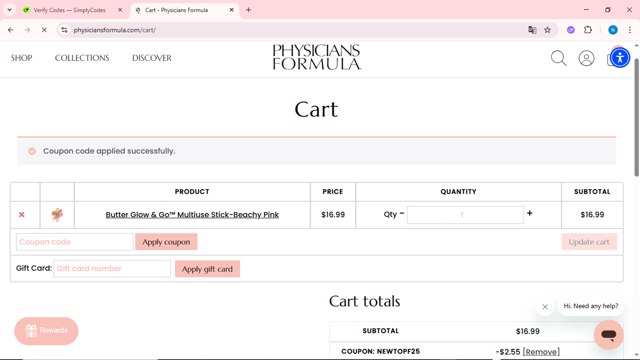
Task: Click the Apply gift card button
Action: tap(207, 269)
